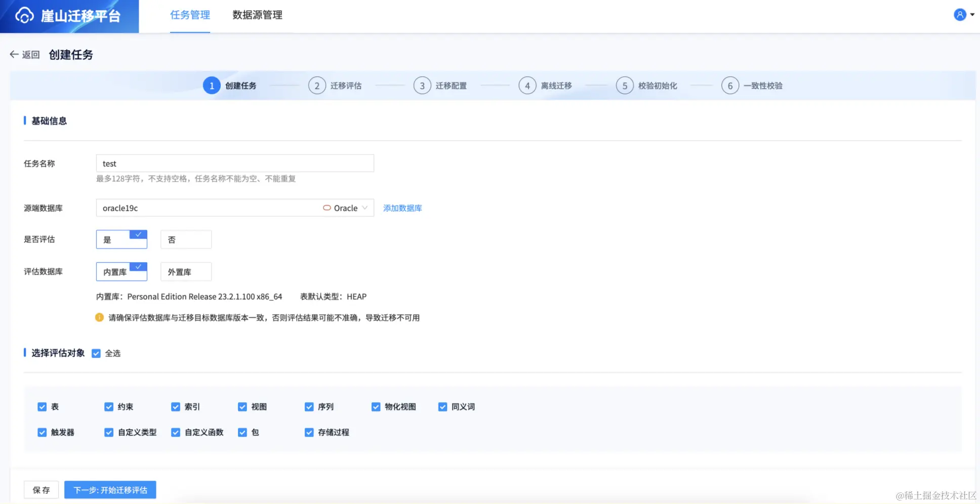Toggle the 存储过程 checkbox
The height and width of the screenshot is (504, 980).
point(309,432)
